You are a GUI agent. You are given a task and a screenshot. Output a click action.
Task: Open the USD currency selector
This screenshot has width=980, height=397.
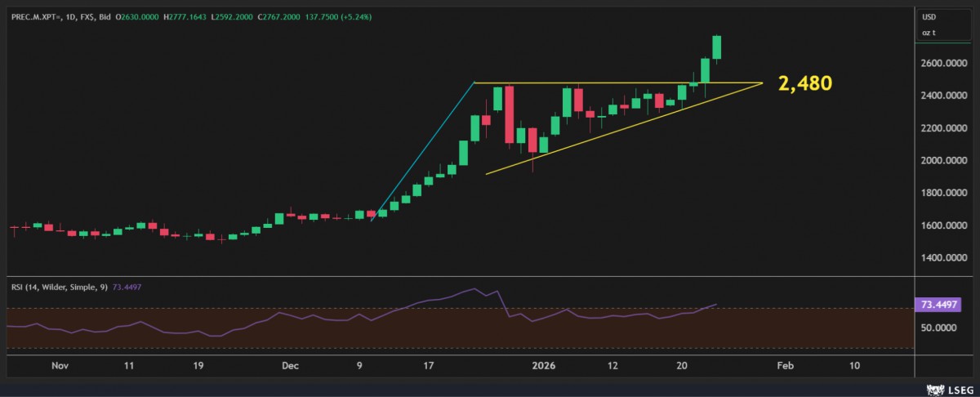[x=929, y=17]
